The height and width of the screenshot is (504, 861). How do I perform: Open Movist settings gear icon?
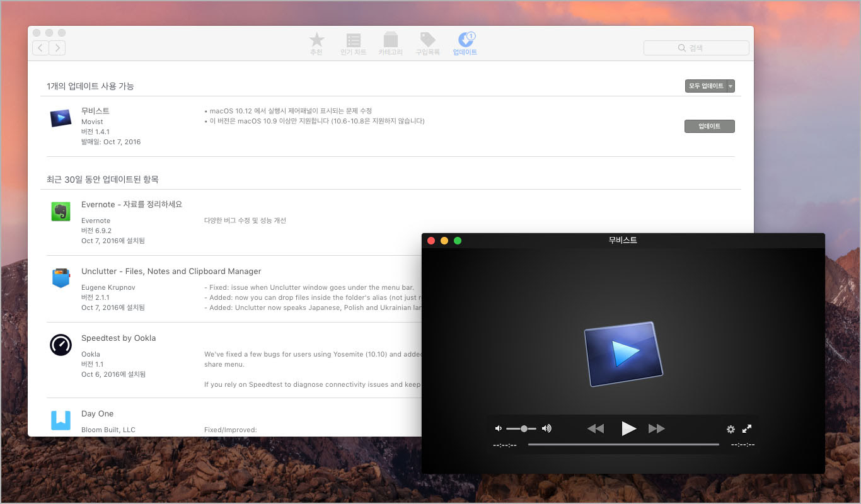coord(731,429)
